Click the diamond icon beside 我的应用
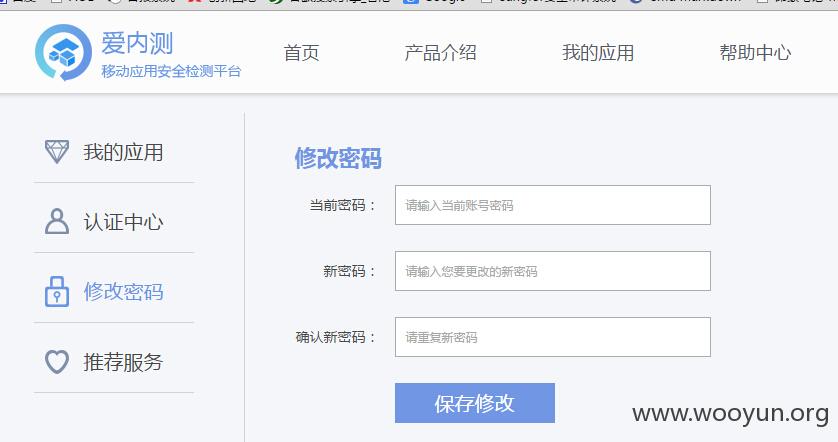Image resolution: width=838 pixels, height=442 pixels. point(57,152)
